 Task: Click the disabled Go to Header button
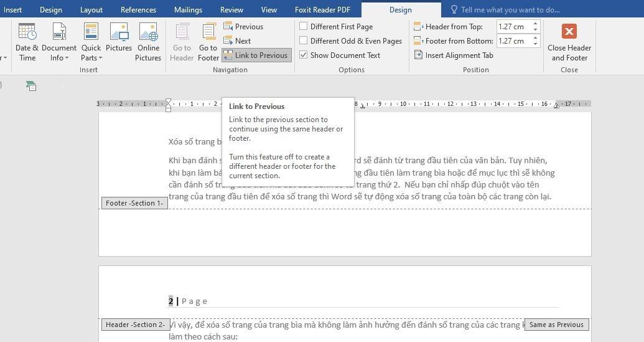pos(182,42)
